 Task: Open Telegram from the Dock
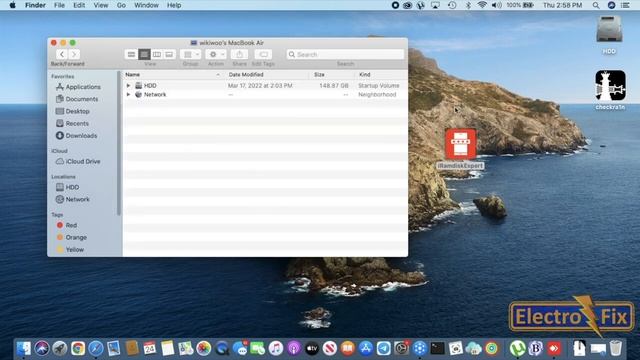[x=383, y=348]
